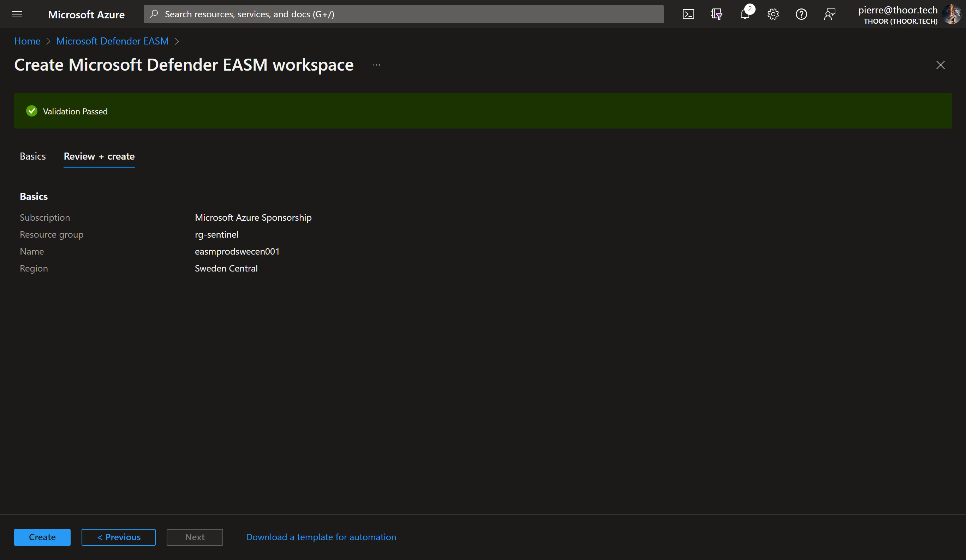Image resolution: width=966 pixels, height=560 pixels.
Task: Download a template for automation
Action: click(321, 537)
